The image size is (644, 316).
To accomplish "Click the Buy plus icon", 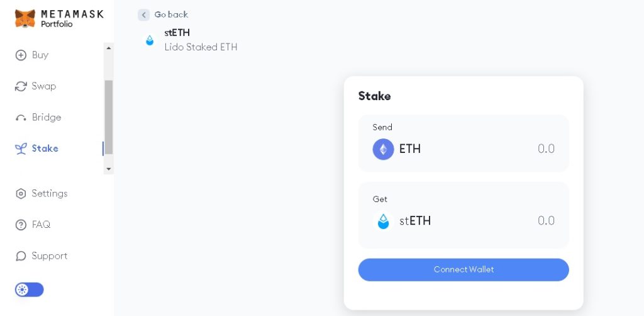I will (21, 55).
